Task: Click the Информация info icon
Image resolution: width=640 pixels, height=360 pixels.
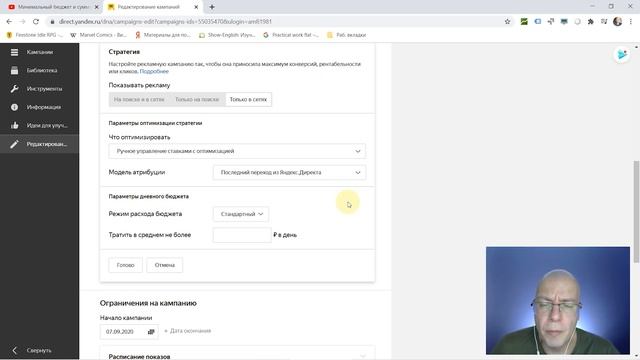Action: [x=14, y=107]
